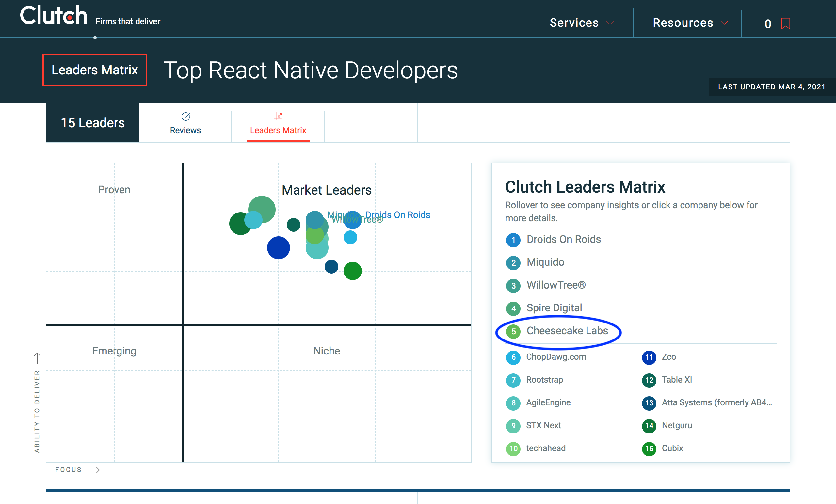This screenshot has width=836, height=504.
Task: Open Cheesecake Labs company link
Action: tap(567, 331)
